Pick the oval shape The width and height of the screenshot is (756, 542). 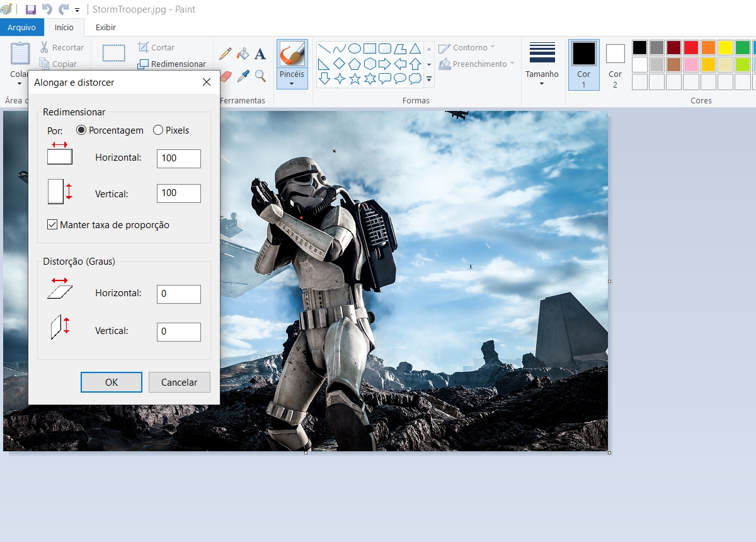tap(355, 49)
